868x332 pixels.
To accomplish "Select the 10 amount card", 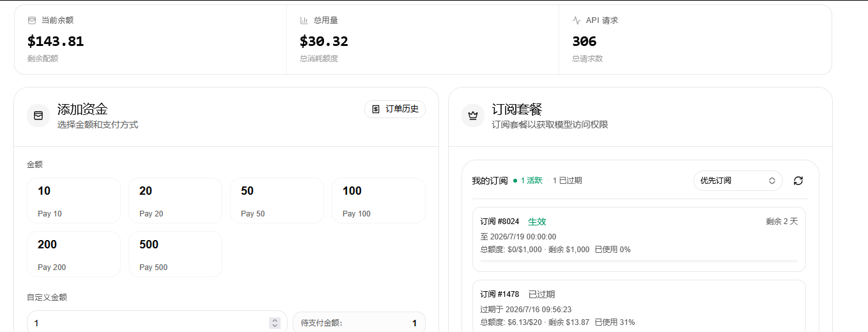I will click(x=74, y=200).
